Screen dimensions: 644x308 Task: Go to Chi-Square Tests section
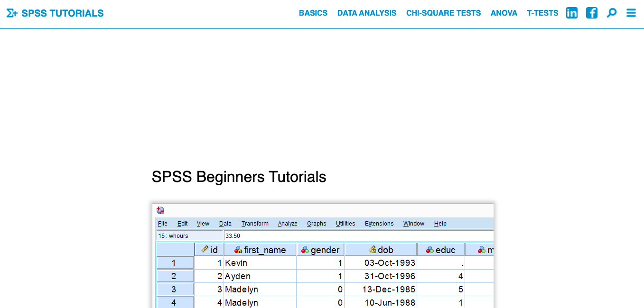coord(443,13)
